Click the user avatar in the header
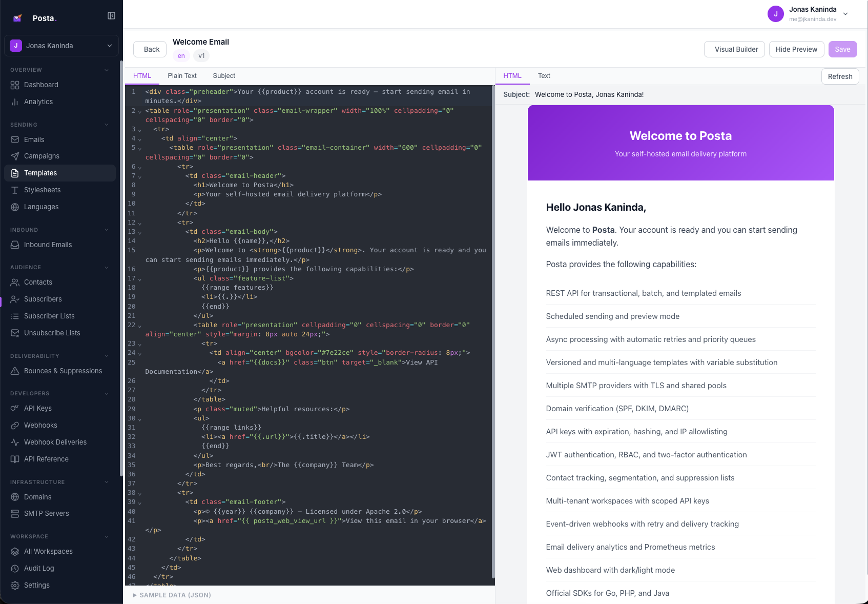 [776, 14]
